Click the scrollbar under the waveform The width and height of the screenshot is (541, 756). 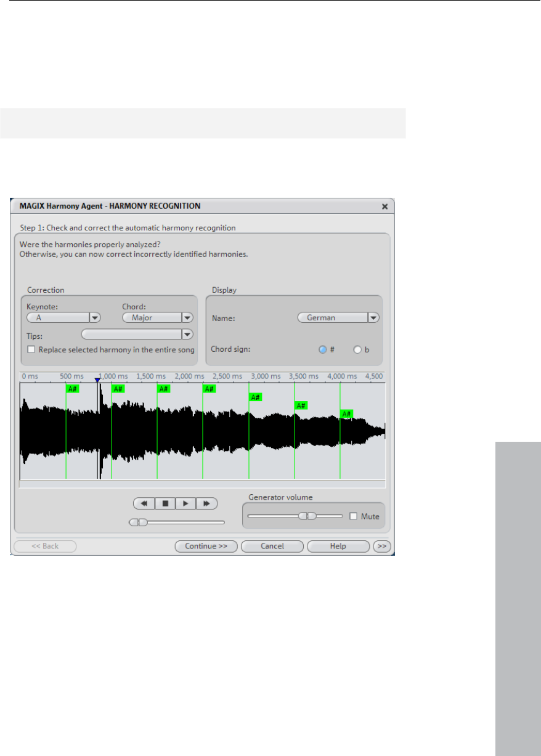(x=203, y=484)
